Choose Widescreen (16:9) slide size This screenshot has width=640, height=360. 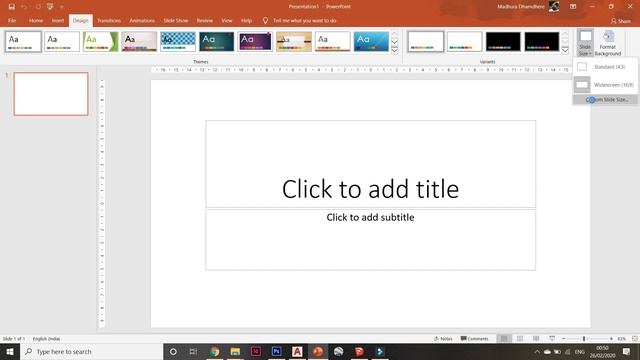(x=605, y=85)
